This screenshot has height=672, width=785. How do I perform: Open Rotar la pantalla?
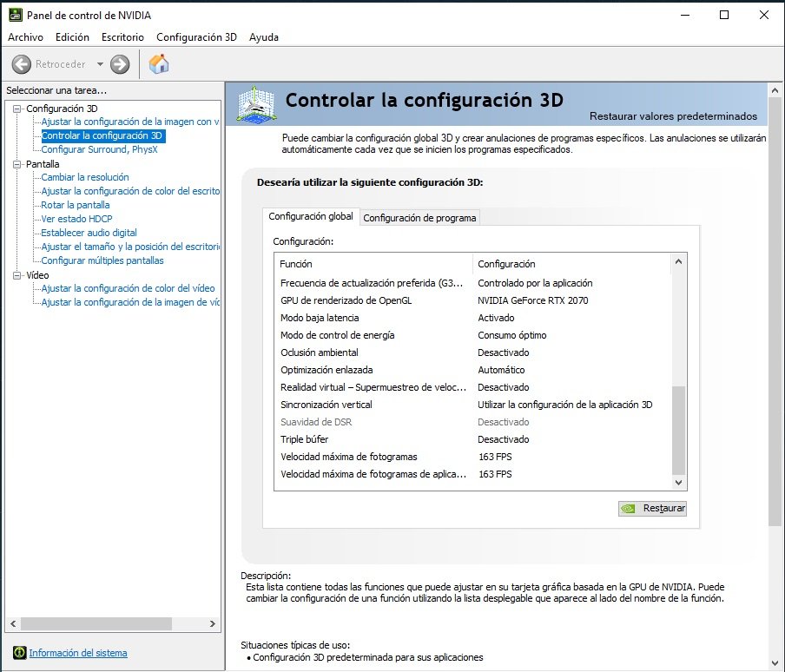pos(75,205)
